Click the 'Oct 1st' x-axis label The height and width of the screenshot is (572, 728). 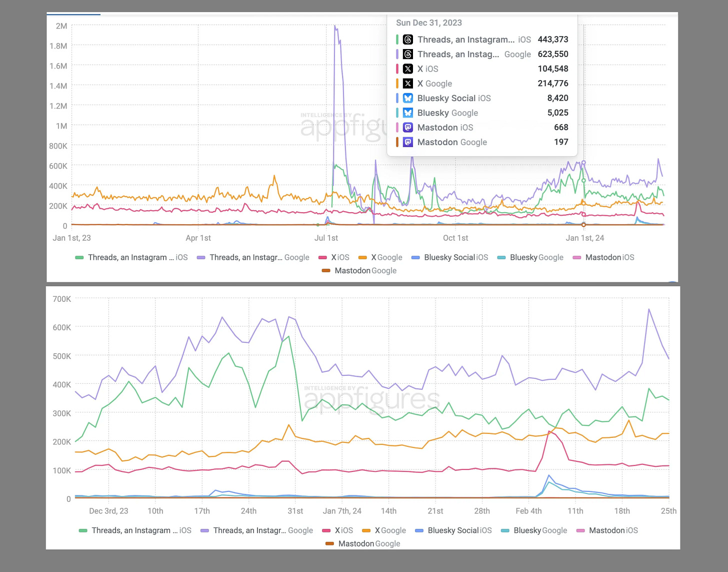click(x=455, y=238)
